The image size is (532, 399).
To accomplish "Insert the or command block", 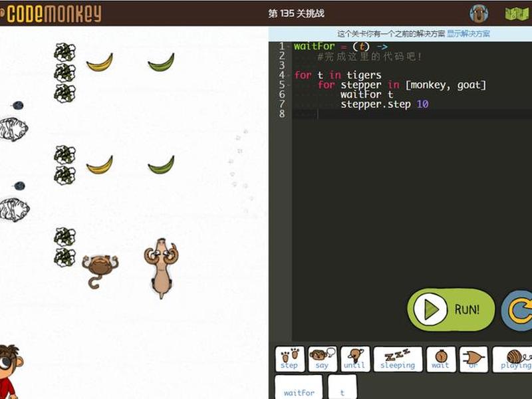I will (x=473, y=359).
